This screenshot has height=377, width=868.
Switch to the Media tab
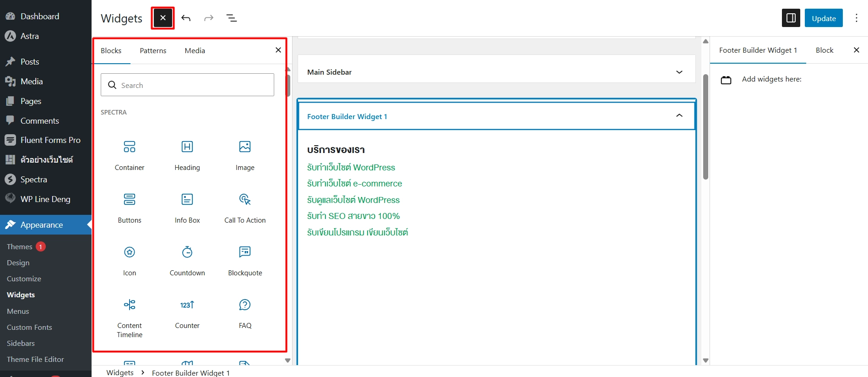[195, 51]
